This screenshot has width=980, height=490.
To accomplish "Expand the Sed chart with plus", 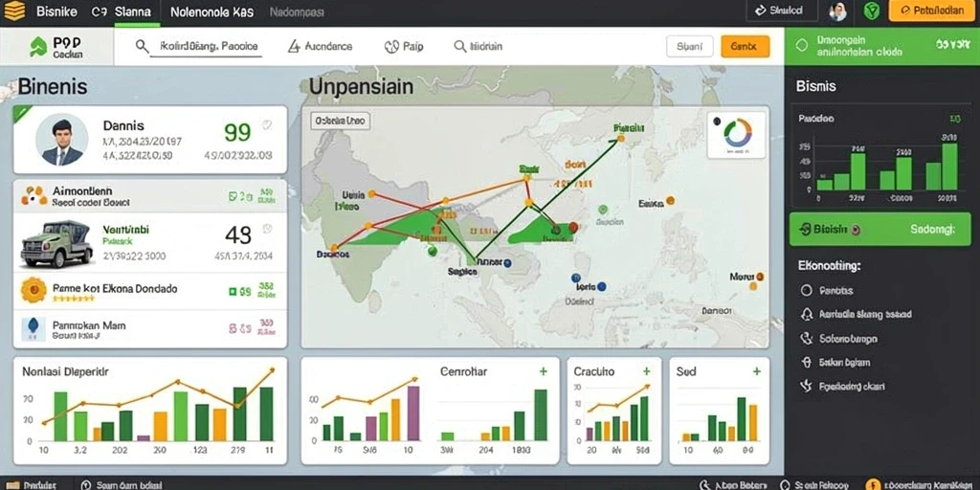I will click(x=757, y=371).
